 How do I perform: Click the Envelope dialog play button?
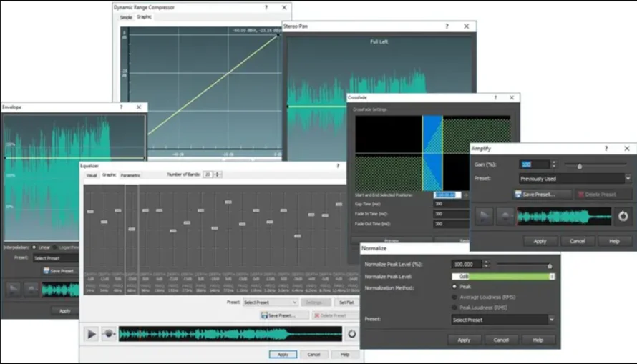click(x=13, y=289)
